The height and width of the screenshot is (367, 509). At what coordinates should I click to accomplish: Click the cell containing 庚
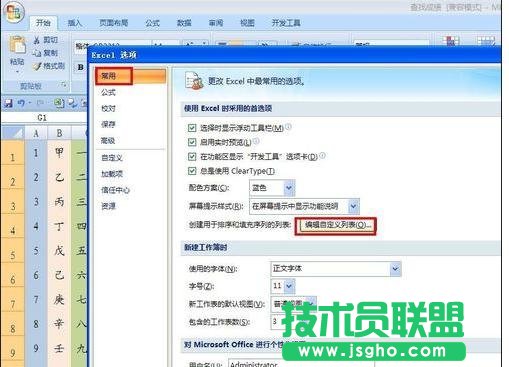coord(59,299)
